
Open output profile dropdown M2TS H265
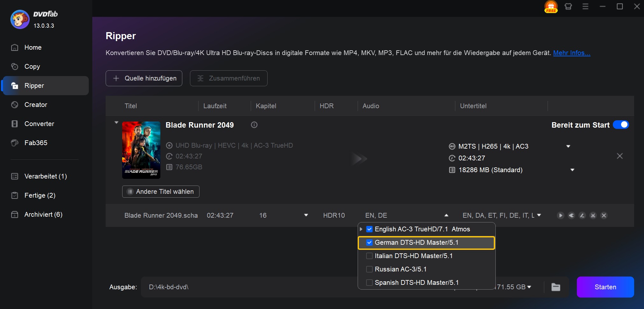coord(568,146)
